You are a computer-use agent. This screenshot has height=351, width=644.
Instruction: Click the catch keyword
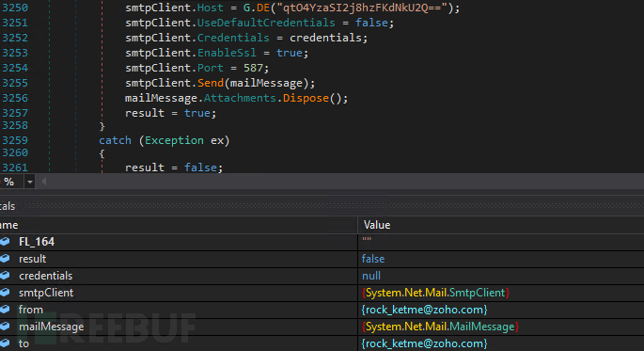pos(115,140)
